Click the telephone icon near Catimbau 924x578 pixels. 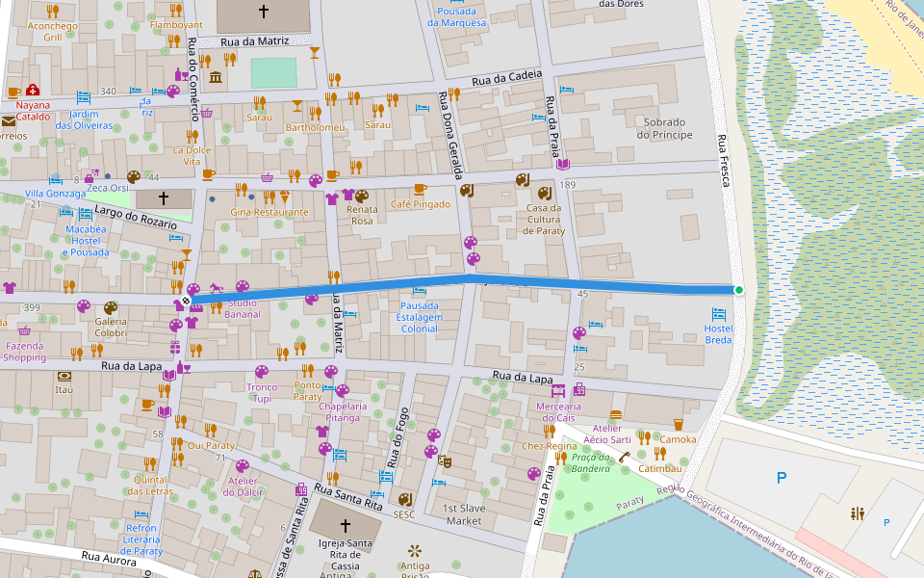625,457
